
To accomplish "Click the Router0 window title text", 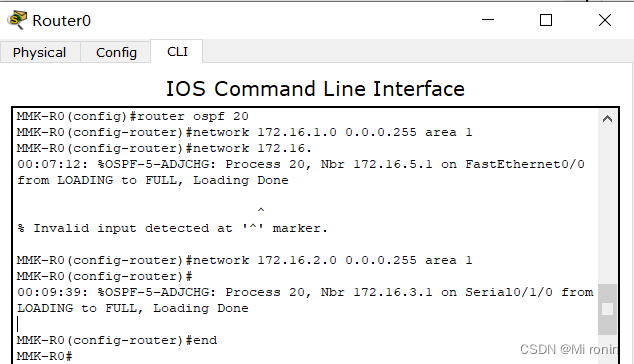I will point(61,21).
